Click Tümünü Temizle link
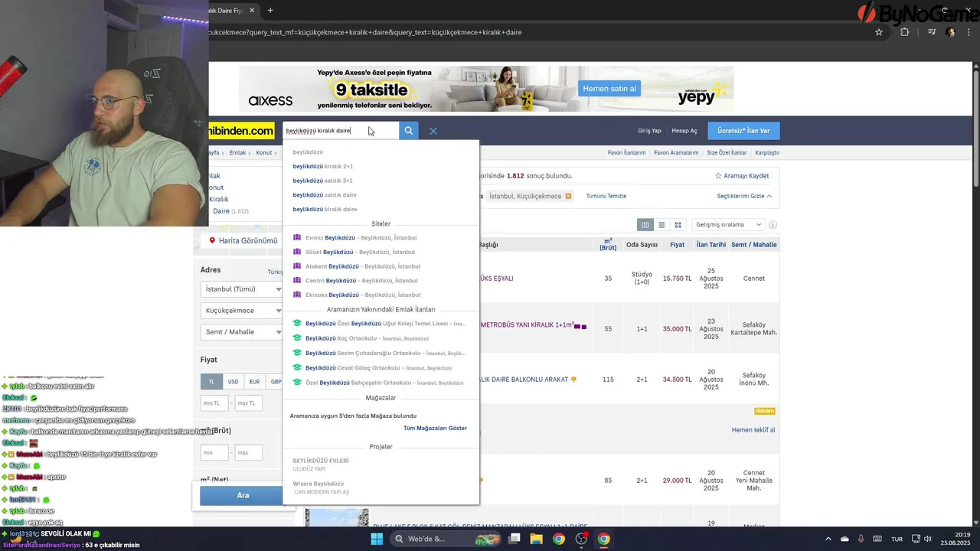The width and height of the screenshot is (980, 551). (606, 196)
